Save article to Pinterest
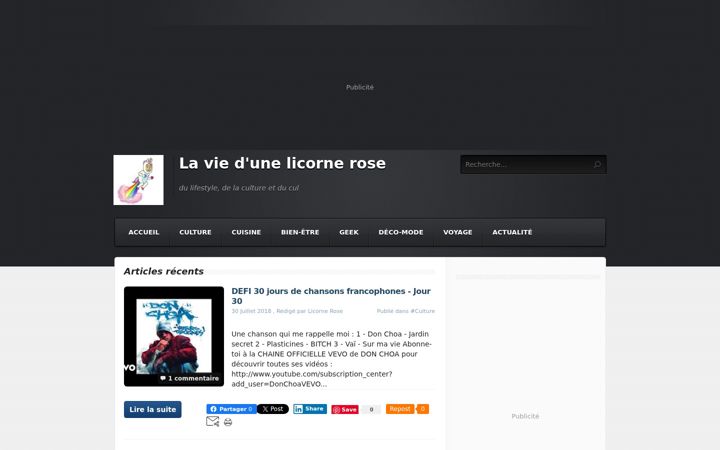Image resolution: width=720 pixels, height=450 pixels. [x=345, y=410]
